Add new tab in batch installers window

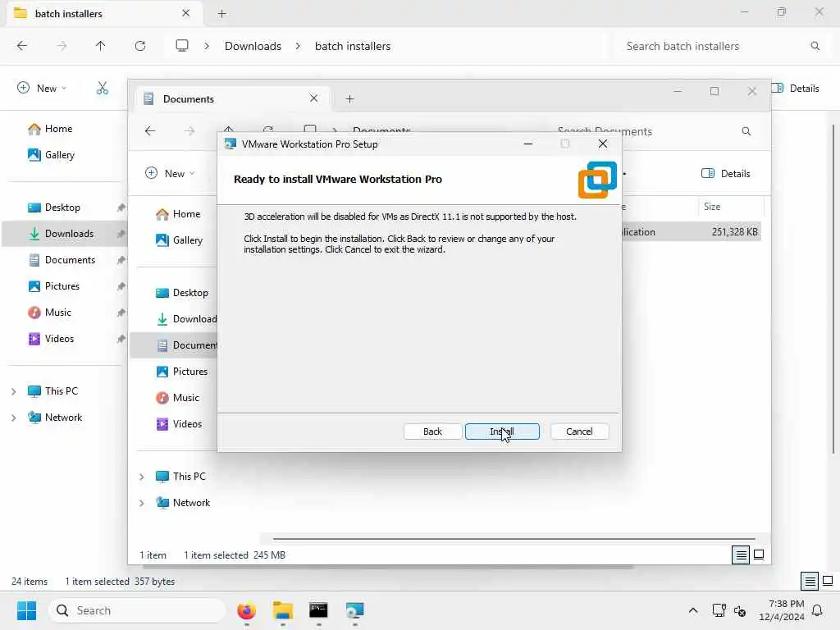pyautogui.click(x=221, y=14)
